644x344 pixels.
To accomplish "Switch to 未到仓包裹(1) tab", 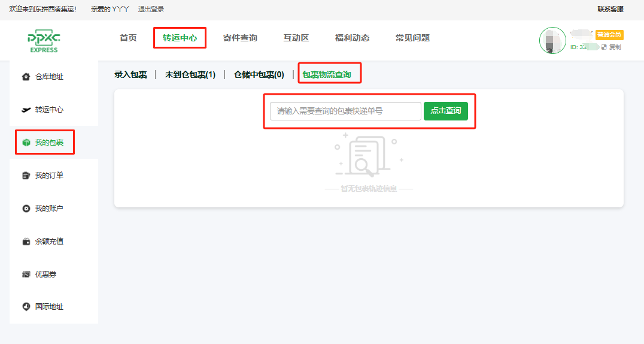I will tap(190, 75).
